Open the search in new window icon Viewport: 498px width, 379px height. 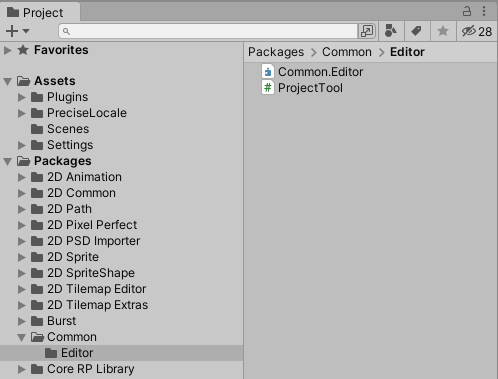click(367, 31)
